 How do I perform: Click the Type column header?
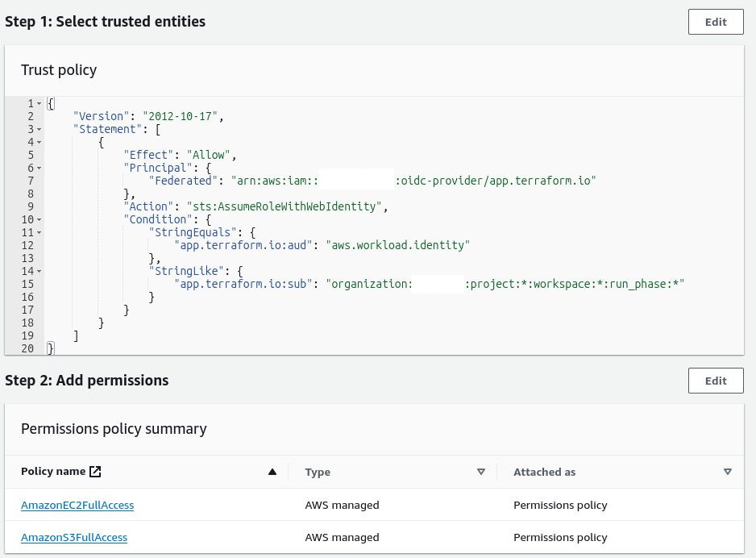[318, 473]
